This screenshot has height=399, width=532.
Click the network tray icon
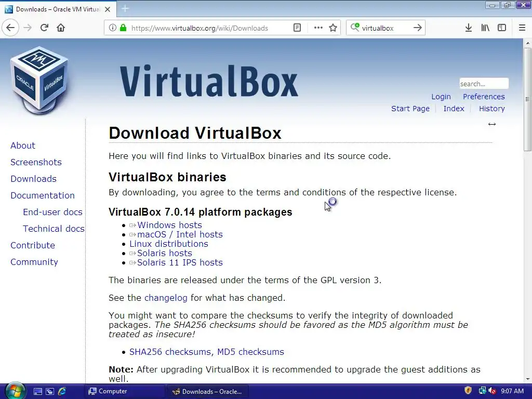[482, 391]
